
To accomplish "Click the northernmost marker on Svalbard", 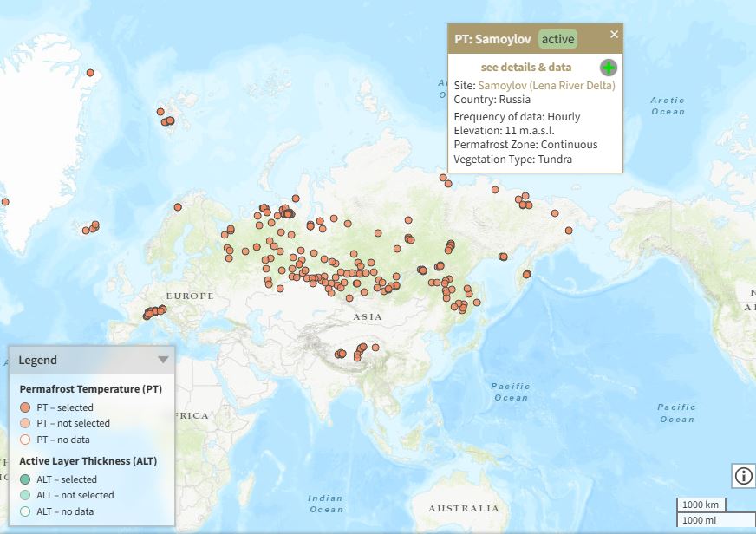I will (160, 112).
